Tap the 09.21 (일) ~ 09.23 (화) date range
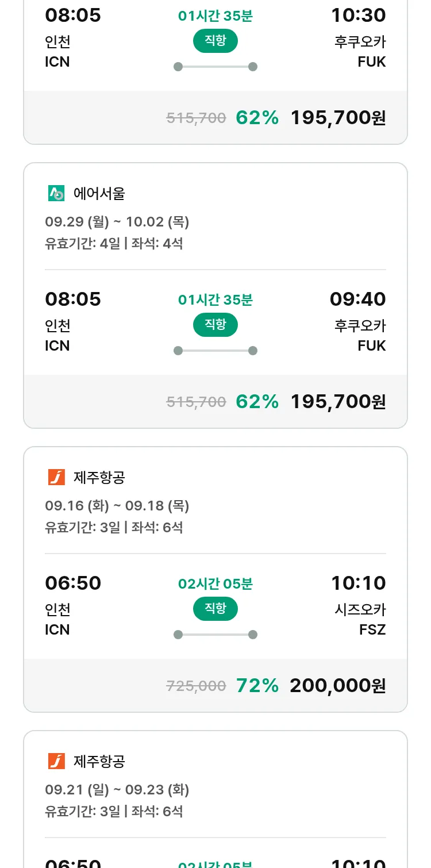Screen dimensions: 431x868 click(x=117, y=790)
